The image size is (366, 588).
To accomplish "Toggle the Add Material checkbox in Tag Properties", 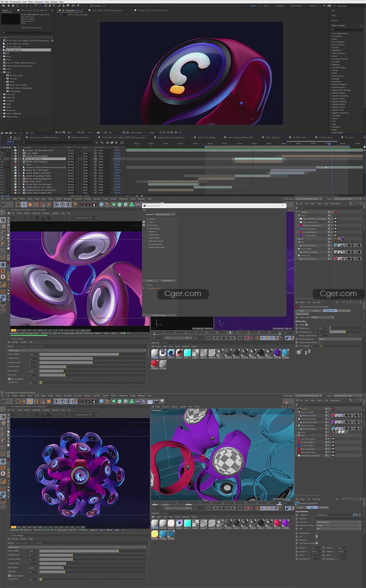I will 317,533.
